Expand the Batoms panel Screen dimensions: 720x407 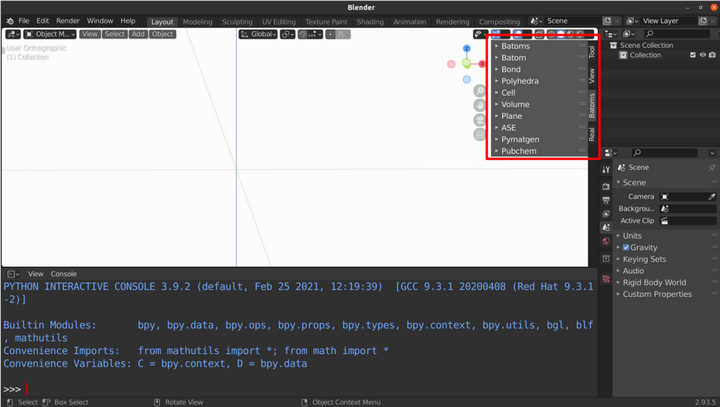[x=516, y=46]
